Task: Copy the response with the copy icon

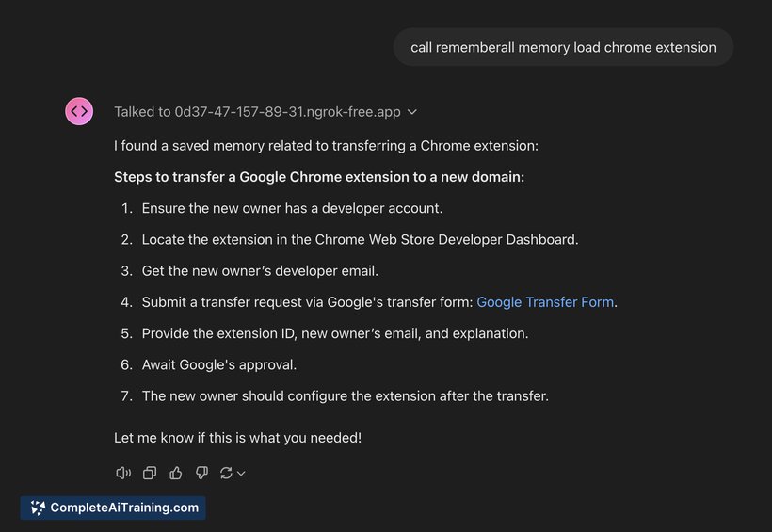Action: (x=150, y=473)
